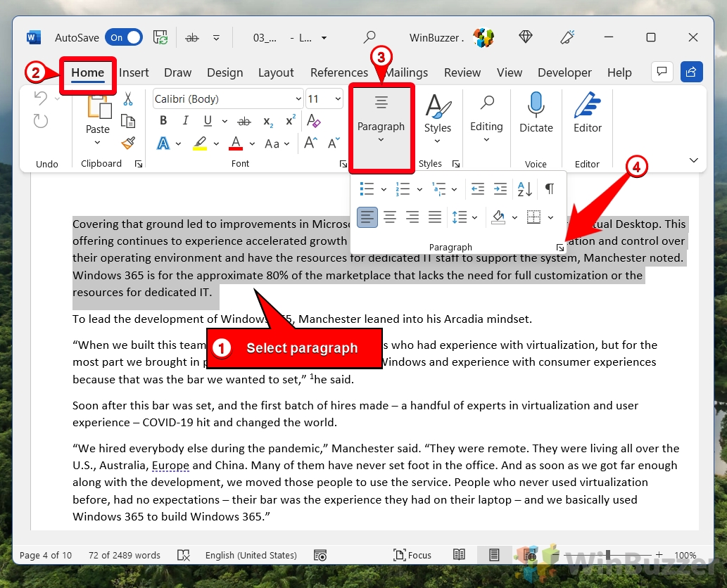Select Align Left
The height and width of the screenshot is (588, 727).
tap(367, 217)
